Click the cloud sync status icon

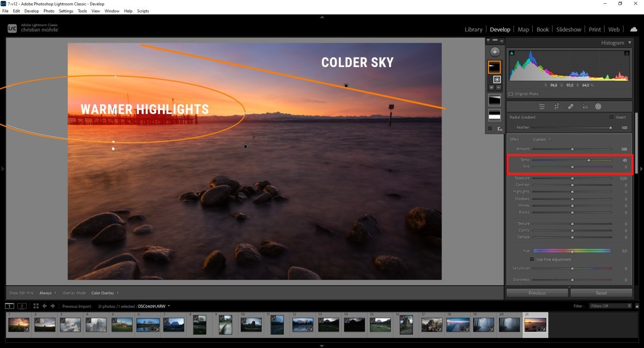pyautogui.click(x=634, y=29)
